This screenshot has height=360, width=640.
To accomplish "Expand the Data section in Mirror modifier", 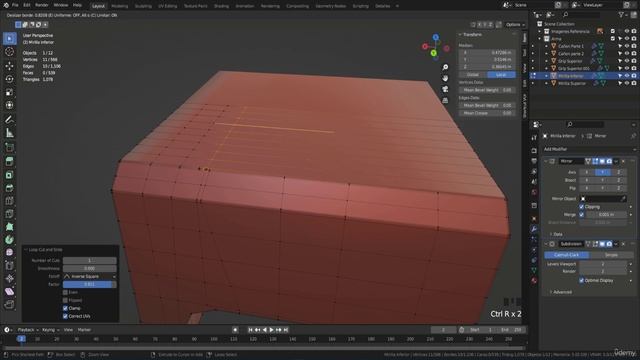I will pyautogui.click(x=556, y=234).
